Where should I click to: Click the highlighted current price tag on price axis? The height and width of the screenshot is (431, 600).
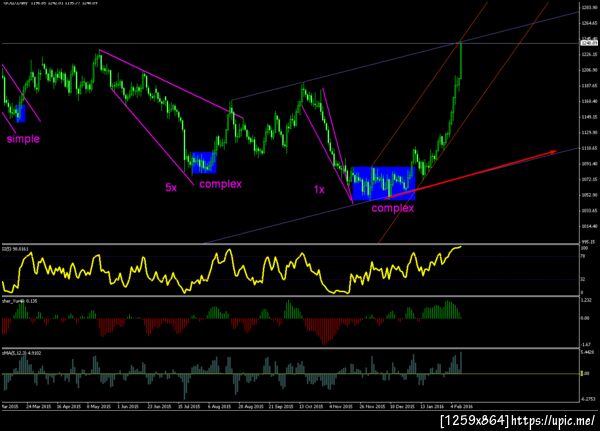point(589,43)
